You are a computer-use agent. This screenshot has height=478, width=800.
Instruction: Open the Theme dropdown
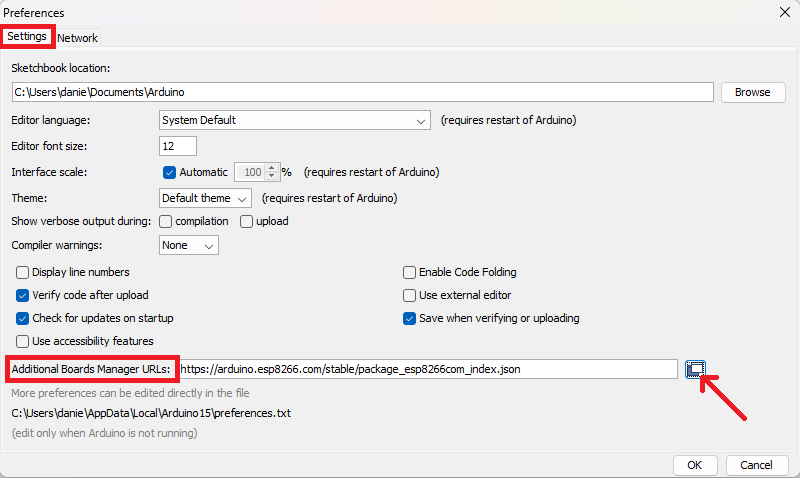205,198
